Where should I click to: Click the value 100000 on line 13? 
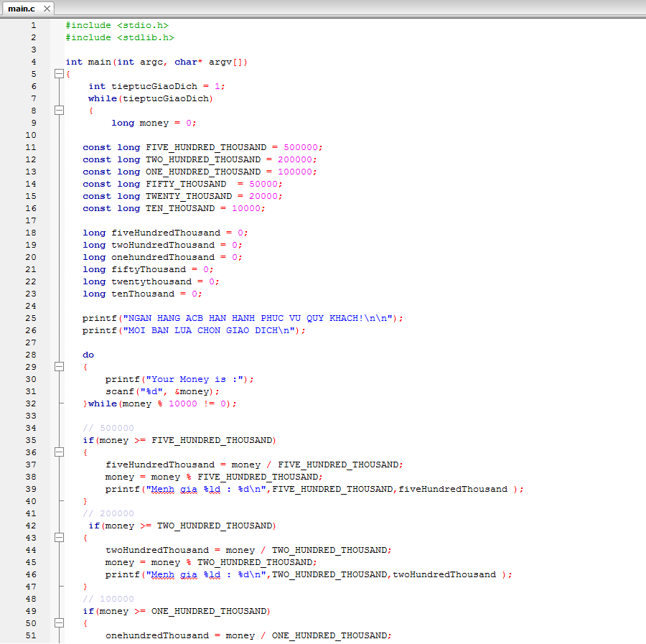[x=295, y=172]
